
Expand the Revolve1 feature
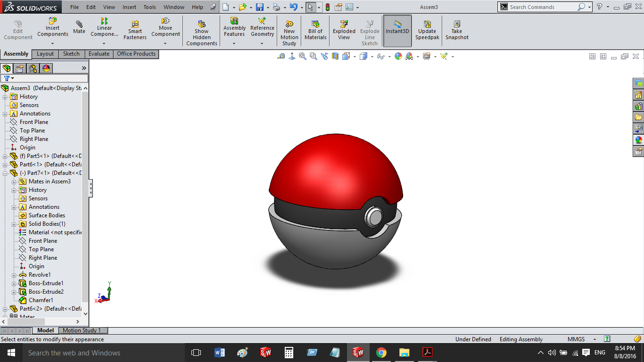point(14,275)
